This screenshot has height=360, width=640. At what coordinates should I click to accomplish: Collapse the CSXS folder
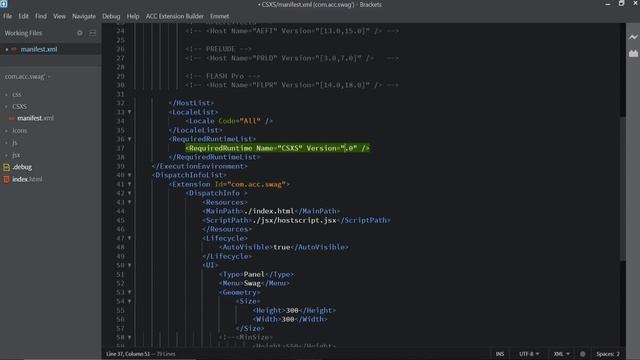coord(19,107)
